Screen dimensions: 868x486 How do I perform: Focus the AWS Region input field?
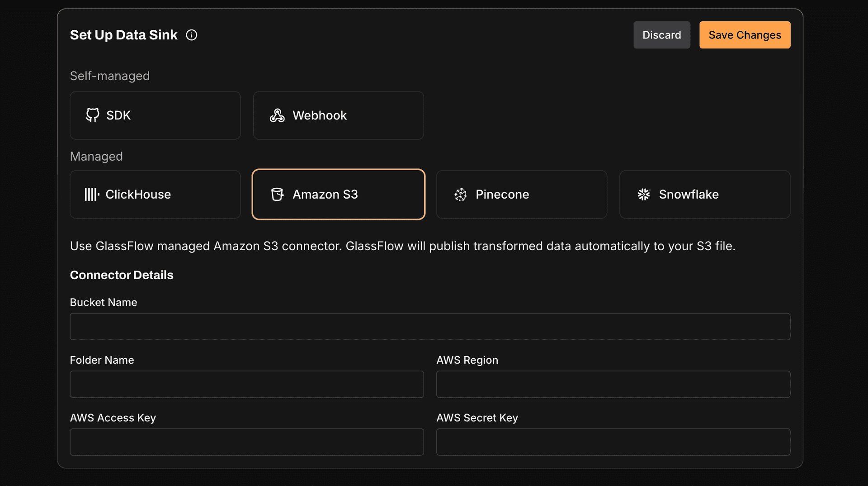tap(613, 384)
